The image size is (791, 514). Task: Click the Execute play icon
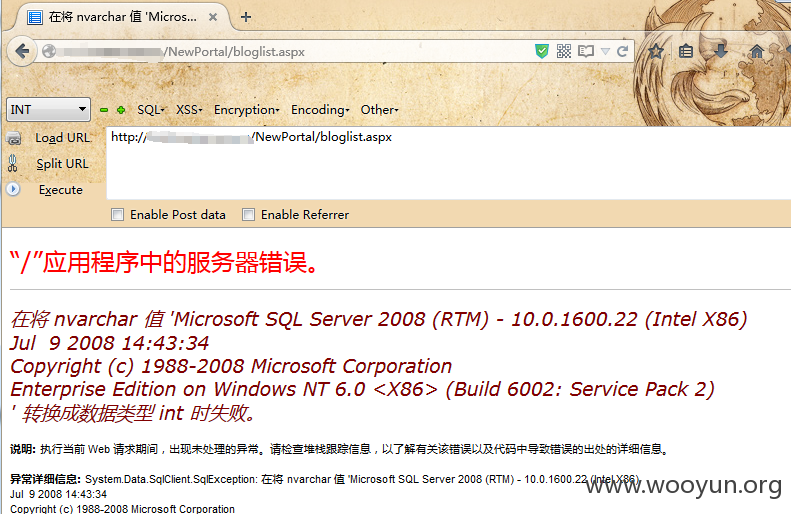coord(13,189)
